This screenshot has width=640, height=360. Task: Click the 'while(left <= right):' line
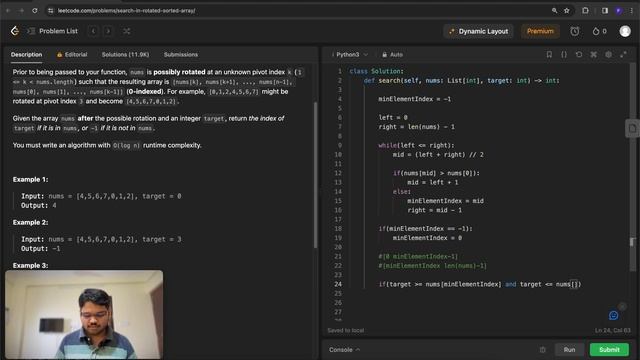(416, 145)
